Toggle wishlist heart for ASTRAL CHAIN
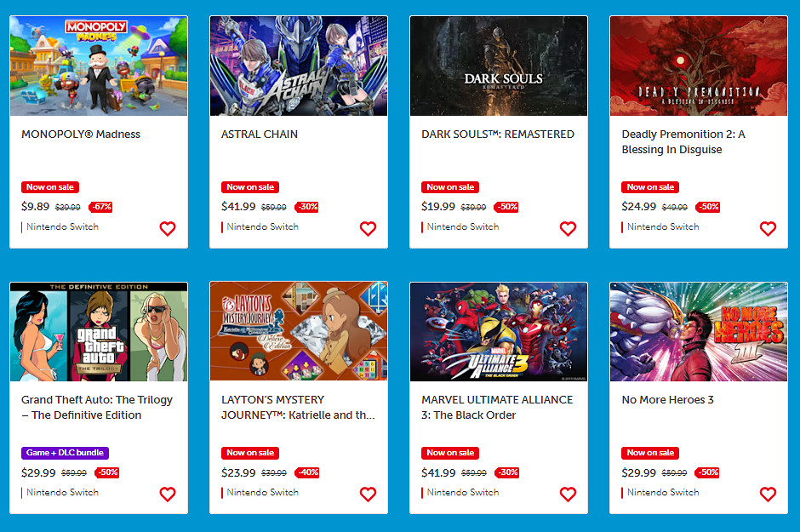This screenshot has width=800, height=532. [x=368, y=228]
